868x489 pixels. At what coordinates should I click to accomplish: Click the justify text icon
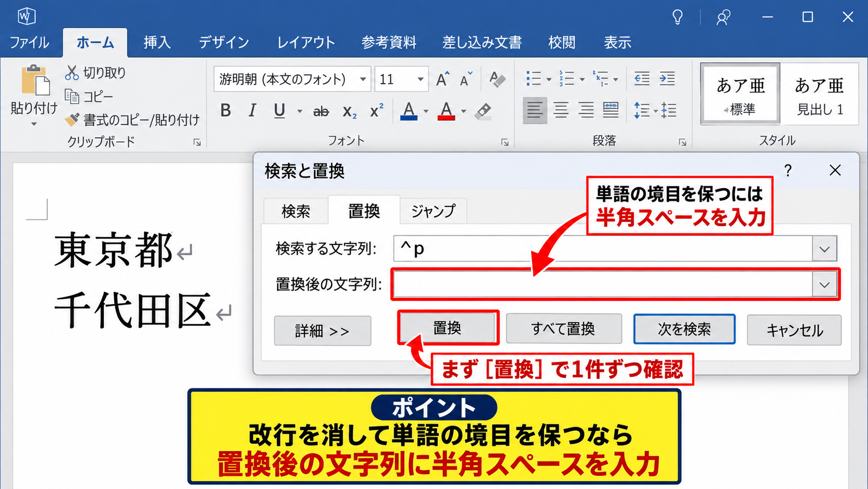tap(611, 110)
